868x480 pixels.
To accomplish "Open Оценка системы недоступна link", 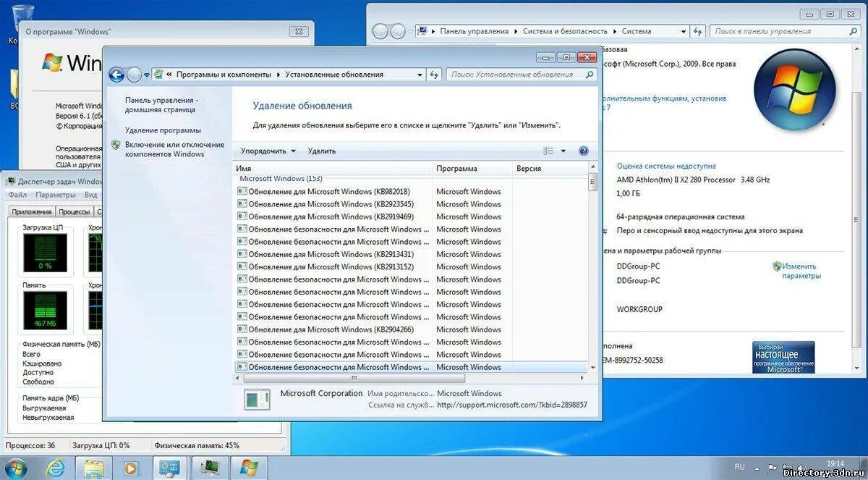I will (x=666, y=166).
